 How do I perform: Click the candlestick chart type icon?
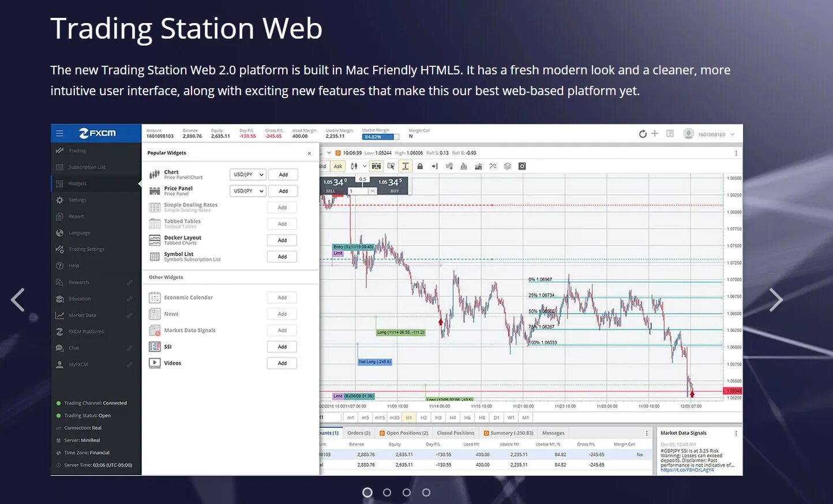coord(354,166)
